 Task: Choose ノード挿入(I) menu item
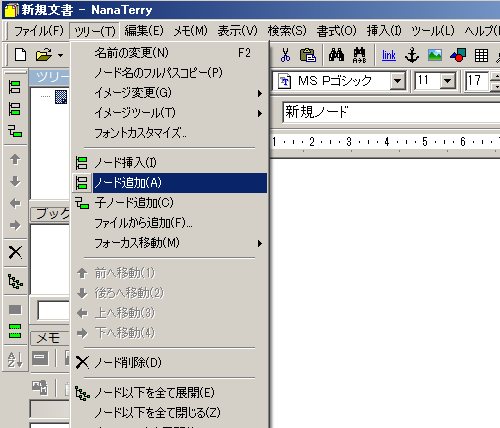169,163
